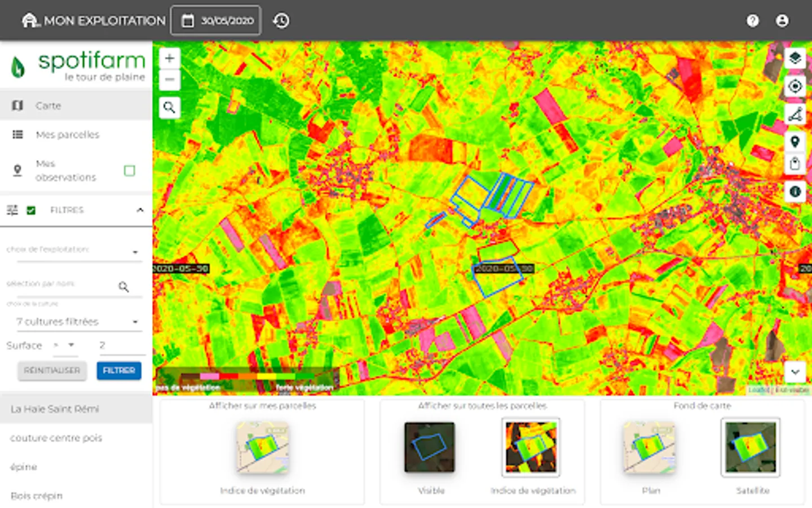This screenshot has height=508, width=812.
Task: Click the list icon next to Mes parcelles
Action: pos(17,134)
